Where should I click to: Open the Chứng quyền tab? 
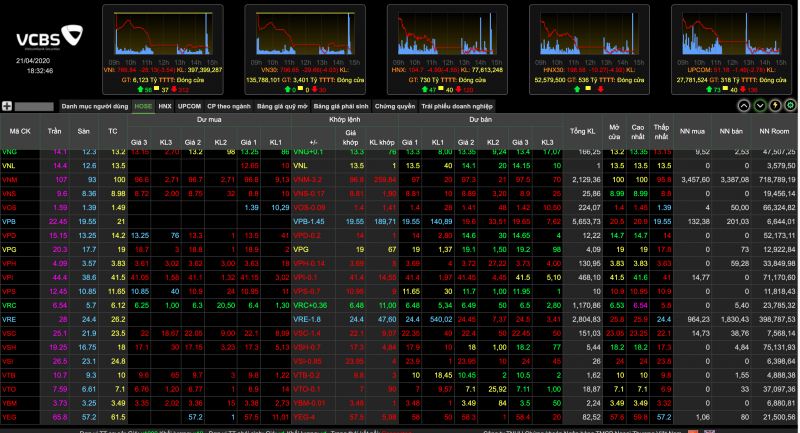point(395,106)
